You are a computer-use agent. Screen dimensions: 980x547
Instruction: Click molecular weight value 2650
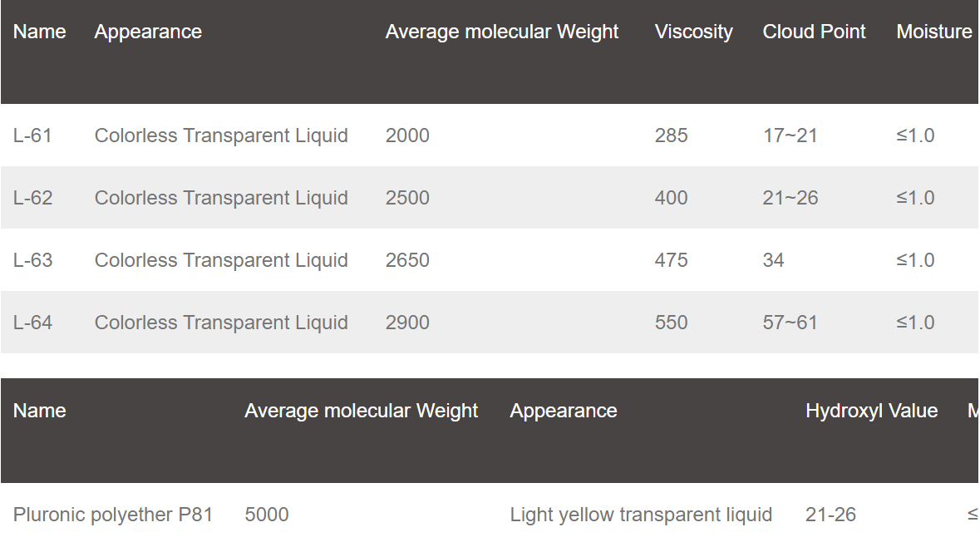coord(407,260)
